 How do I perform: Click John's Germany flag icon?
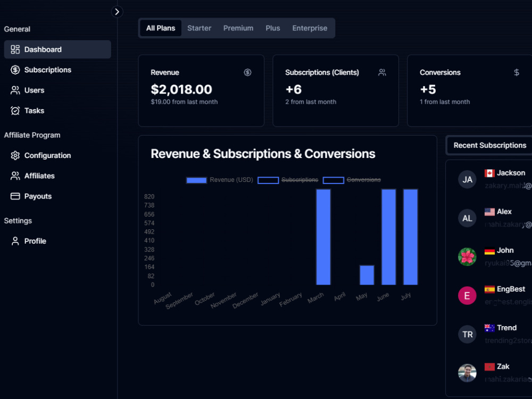point(489,251)
